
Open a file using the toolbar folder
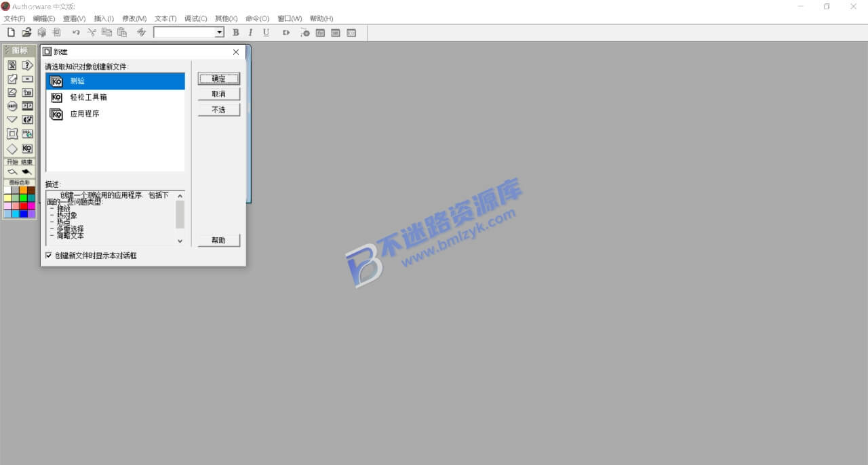(x=26, y=33)
